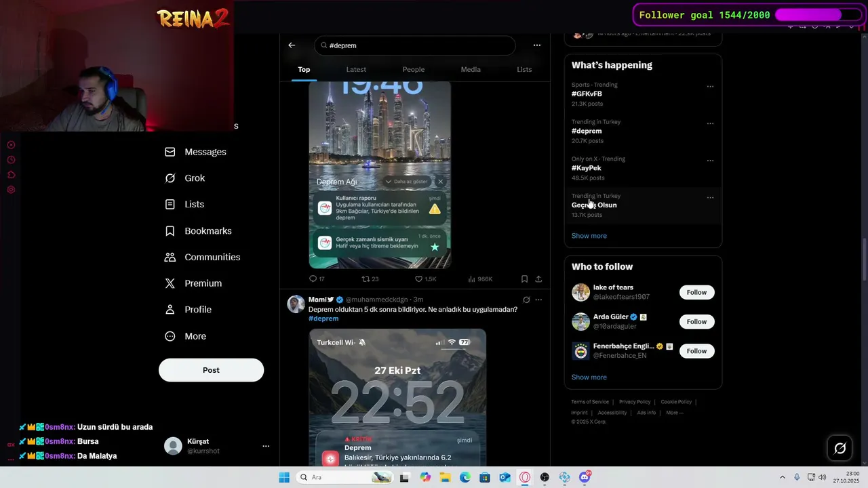Screen dimensions: 868x488
Task: Open Mami's profile avatar
Action: [296, 304]
